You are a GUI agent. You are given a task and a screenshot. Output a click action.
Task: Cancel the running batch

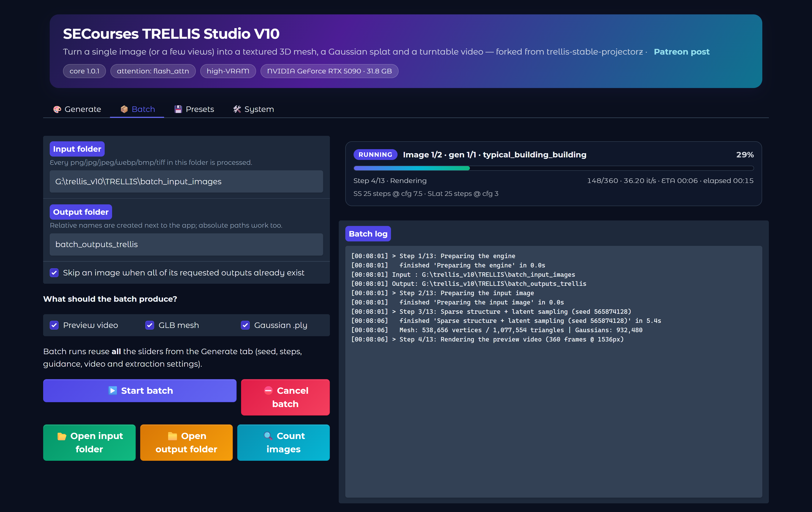click(x=285, y=397)
